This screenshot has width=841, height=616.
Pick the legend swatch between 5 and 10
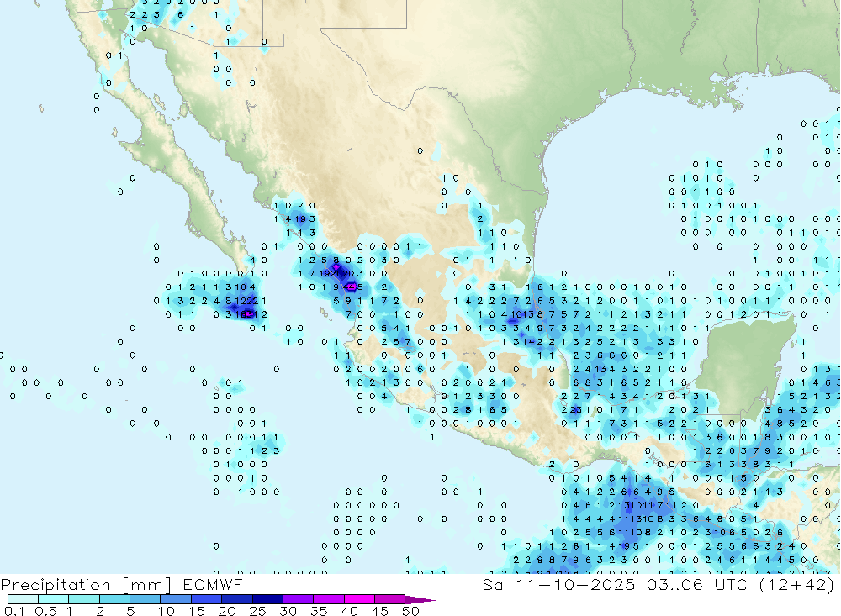point(145,599)
